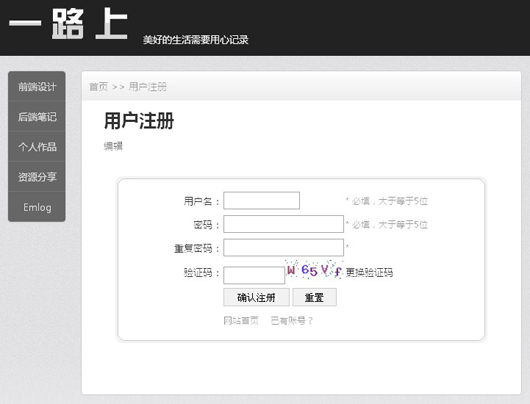The height and width of the screenshot is (404, 530).
Task: Click the password hint 必填，大于等于5位
Action: pyautogui.click(x=387, y=224)
